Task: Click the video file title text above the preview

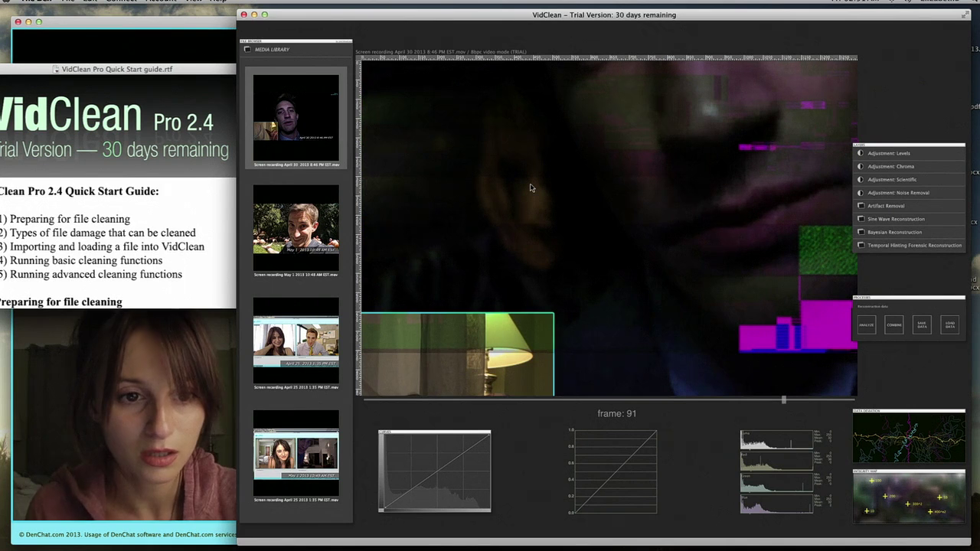Action: click(x=440, y=52)
